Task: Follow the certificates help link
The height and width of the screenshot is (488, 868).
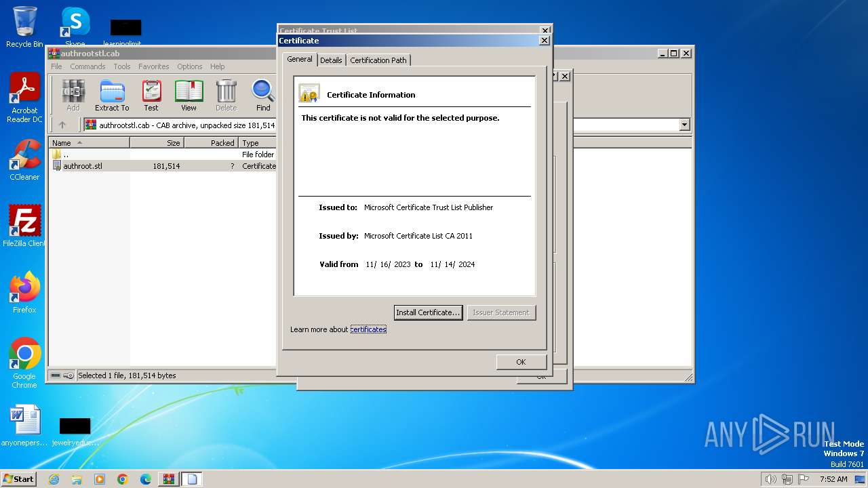Action: point(368,329)
